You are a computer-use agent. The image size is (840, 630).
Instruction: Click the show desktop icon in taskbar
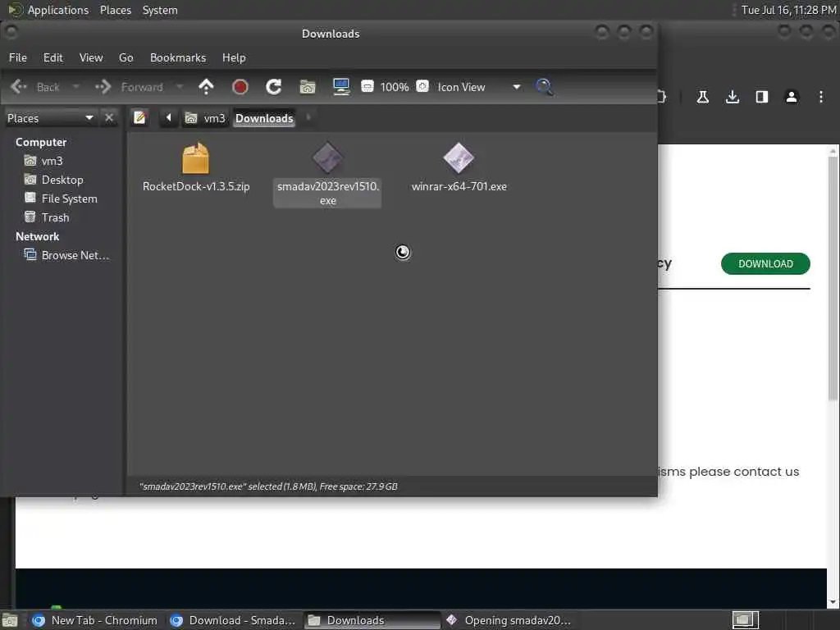coord(10,621)
